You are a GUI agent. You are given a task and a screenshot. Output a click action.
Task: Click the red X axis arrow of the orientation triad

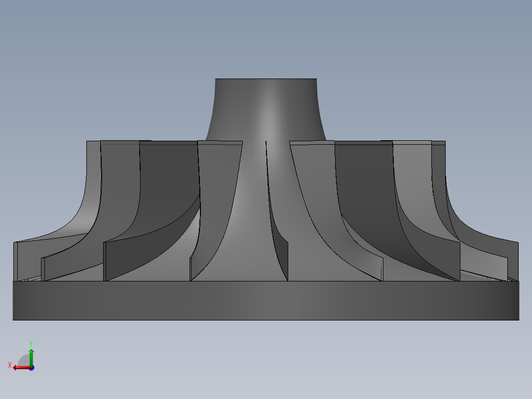click(x=21, y=368)
